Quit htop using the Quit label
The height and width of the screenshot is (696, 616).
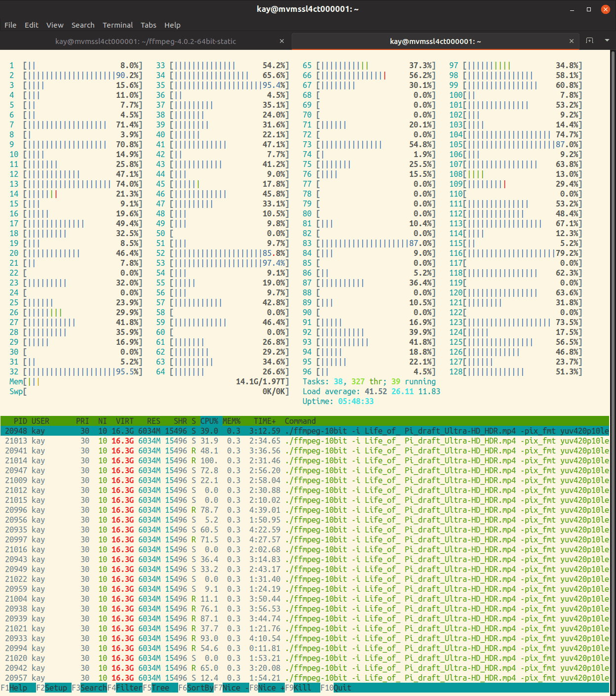pyautogui.click(x=342, y=688)
